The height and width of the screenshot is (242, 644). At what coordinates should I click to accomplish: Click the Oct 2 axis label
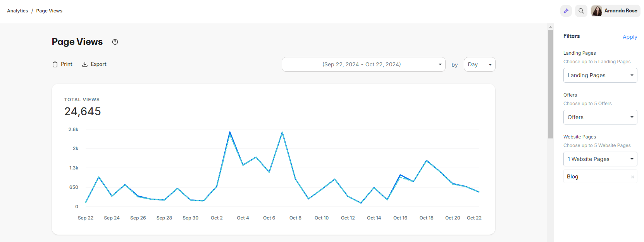(x=217, y=218)
